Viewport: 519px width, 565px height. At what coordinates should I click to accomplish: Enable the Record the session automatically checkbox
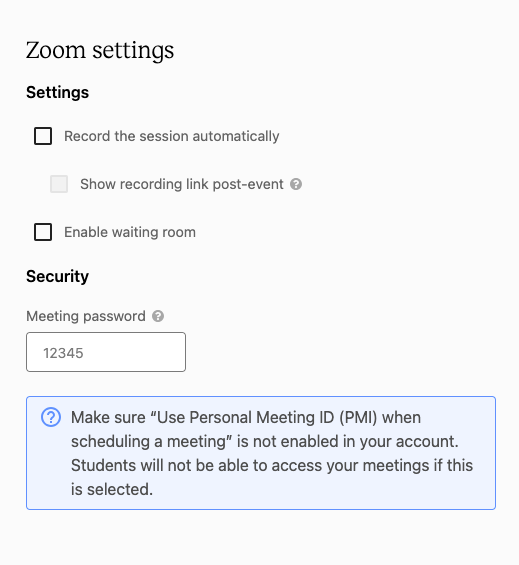(x=43, y=136)
